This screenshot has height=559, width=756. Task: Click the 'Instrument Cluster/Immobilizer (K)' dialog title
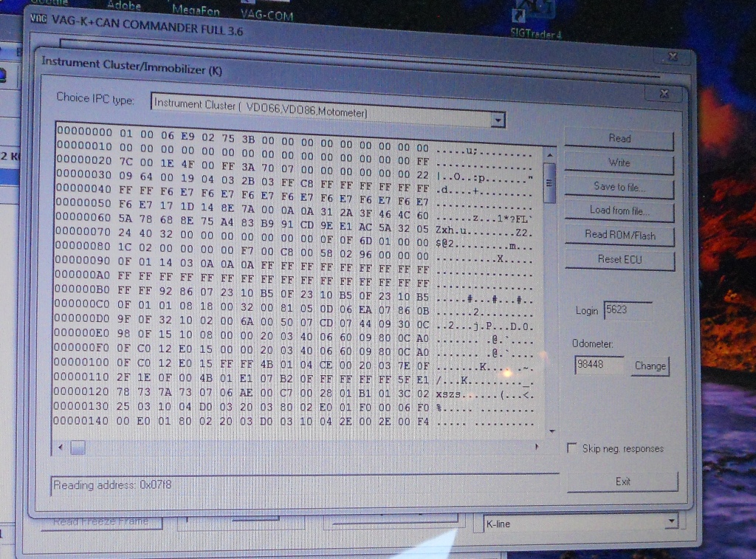pos(131,66)
